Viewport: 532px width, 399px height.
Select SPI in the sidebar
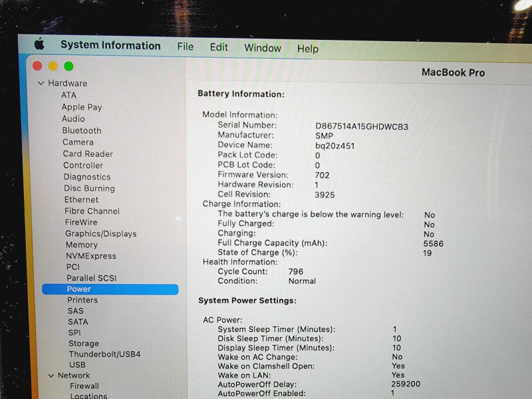click(74, 333)
